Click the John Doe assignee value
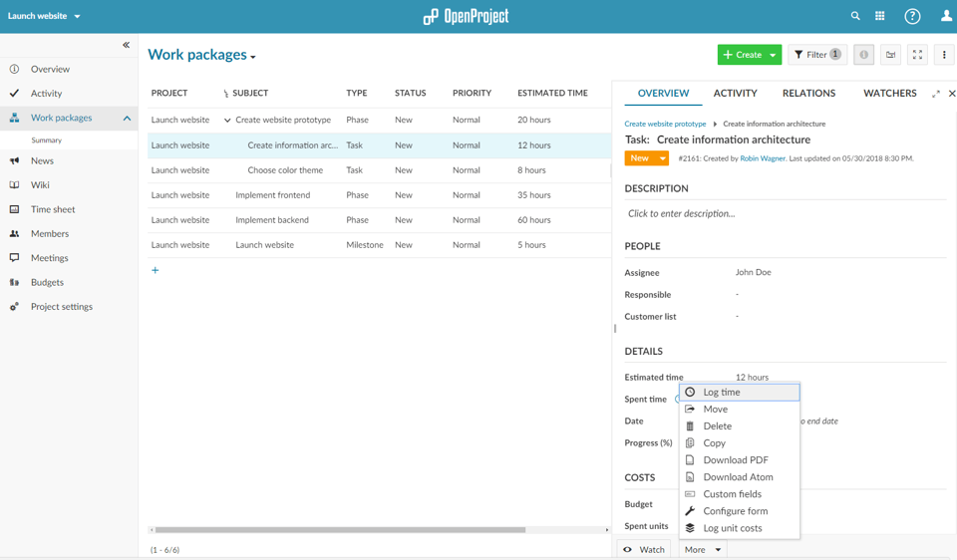Screen dimensions: 957x560 pyautogui.click(x=754, y=273)
